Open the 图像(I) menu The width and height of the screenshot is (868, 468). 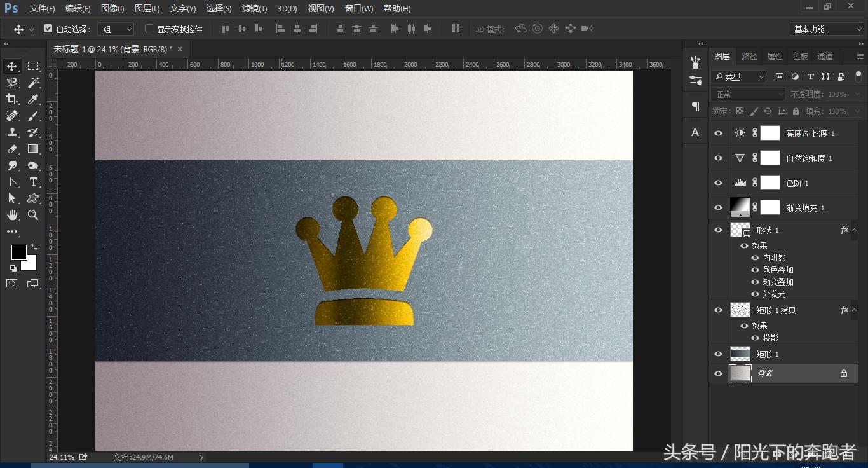click(112, 8)
